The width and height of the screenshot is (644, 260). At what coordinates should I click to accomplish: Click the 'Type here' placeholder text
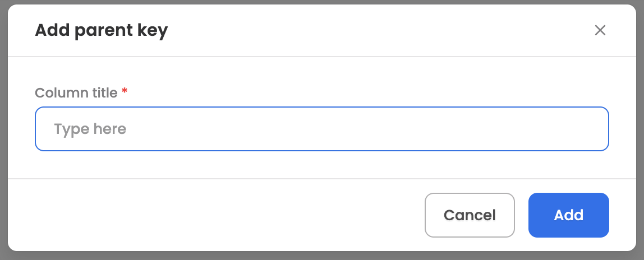click(90, 129)
